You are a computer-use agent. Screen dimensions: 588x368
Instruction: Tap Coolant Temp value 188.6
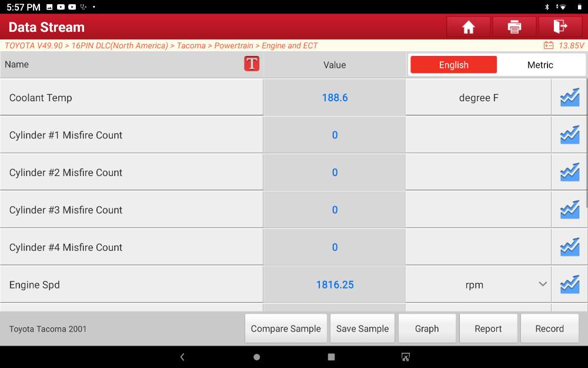(x=335, y=98)
